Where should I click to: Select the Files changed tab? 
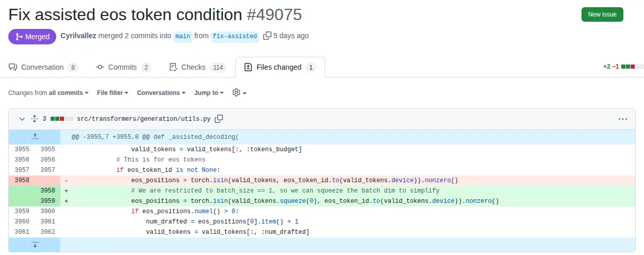click(280, 67)
